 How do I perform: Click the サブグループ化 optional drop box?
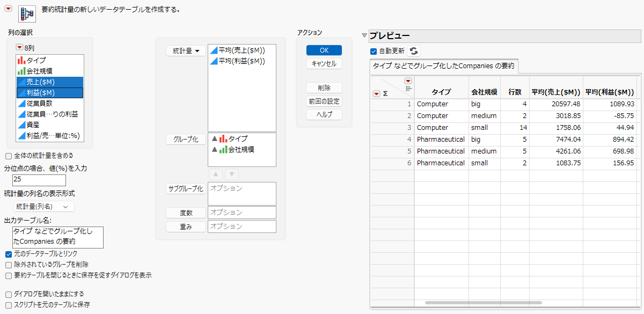[241, 194]
